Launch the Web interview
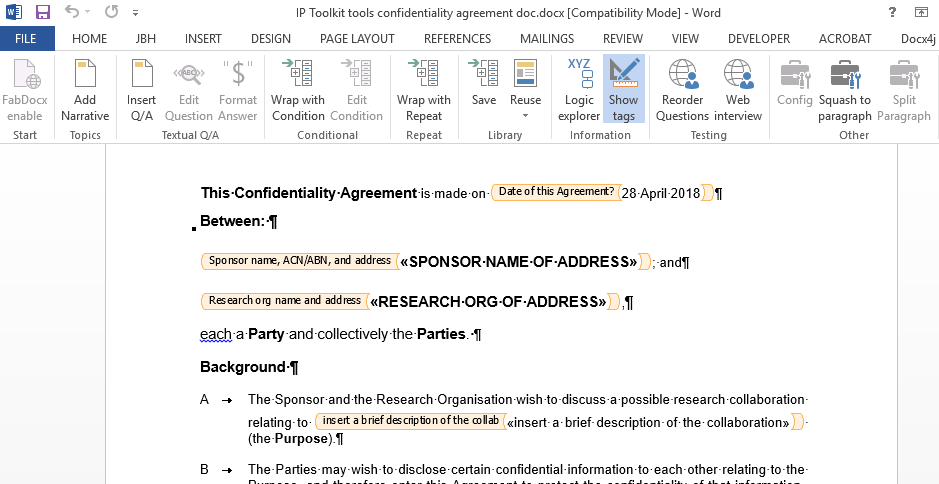The image size is (939, 484). click(738, 90)
